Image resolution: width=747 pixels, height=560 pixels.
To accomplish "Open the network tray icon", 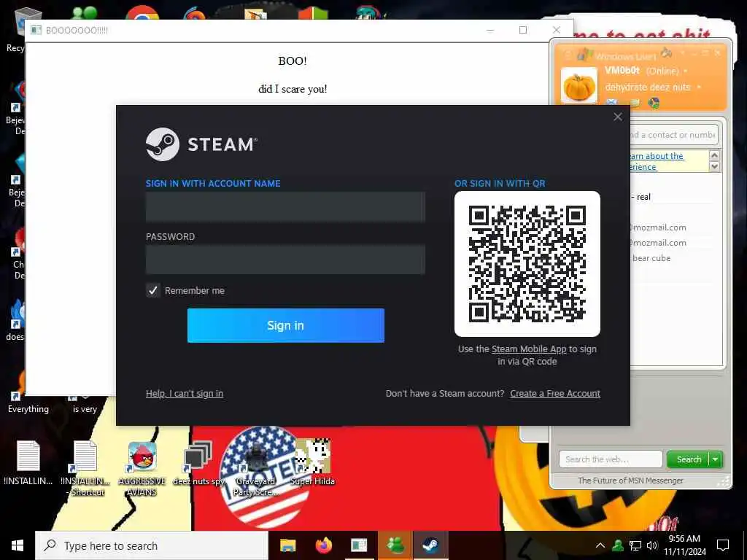I will [x=635, y=545].
